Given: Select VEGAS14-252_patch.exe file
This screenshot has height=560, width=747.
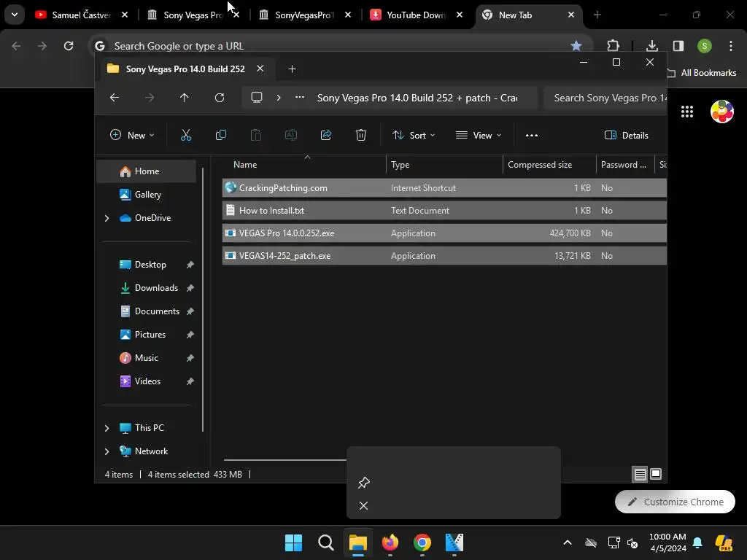Looking at the screenshot, I should pos(444,256).
